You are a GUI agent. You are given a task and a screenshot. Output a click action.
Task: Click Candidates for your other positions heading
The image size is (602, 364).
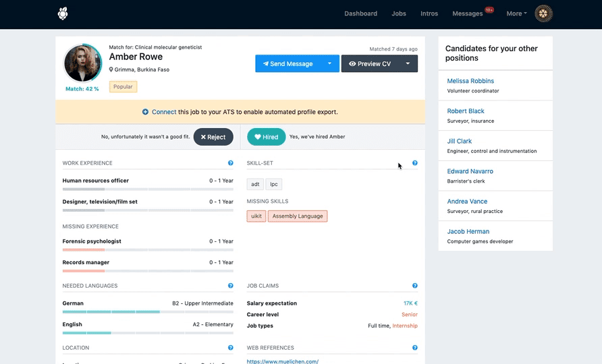coord(491,53)
